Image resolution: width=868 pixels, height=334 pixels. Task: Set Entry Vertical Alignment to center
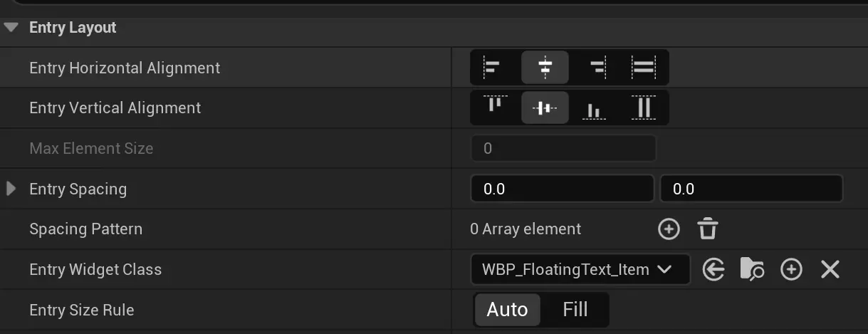[545, 108]
